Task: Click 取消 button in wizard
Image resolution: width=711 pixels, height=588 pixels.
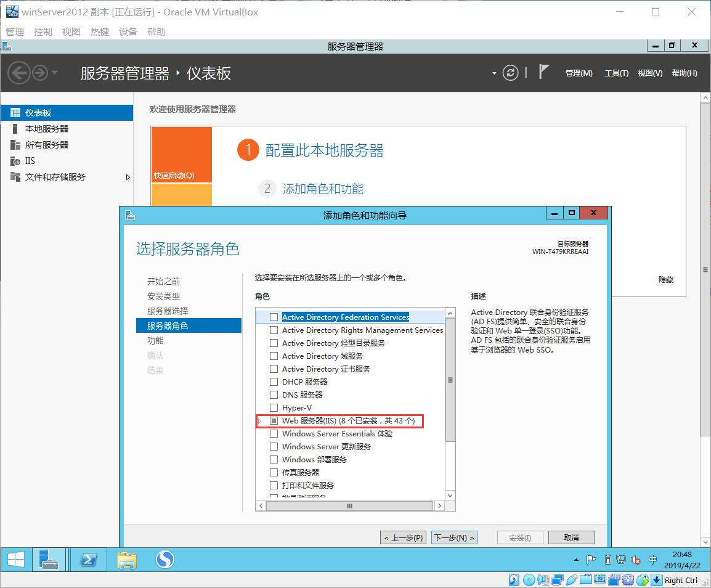Action: pos(571,537)
